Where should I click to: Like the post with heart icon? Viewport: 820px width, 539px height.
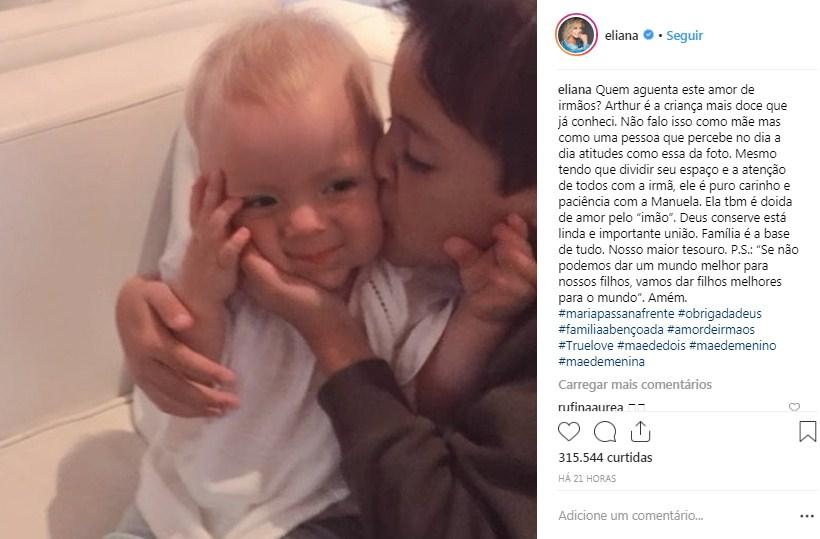569,432
